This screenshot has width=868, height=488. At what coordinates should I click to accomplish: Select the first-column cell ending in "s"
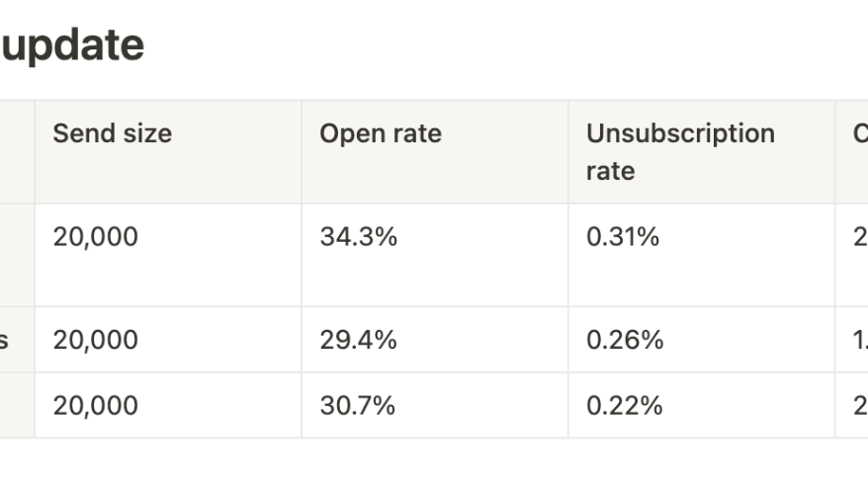(x=16, y=340)
